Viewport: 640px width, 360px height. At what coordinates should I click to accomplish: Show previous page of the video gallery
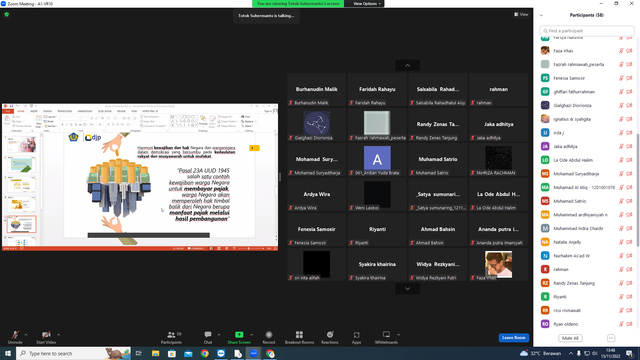point(407,65)
